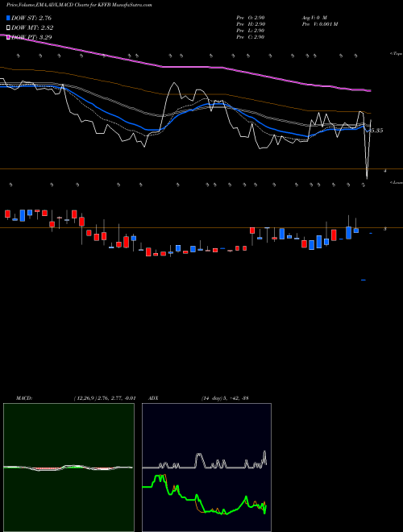
Task: Select the 'DOW MT: 2.82' legend label
Action: 32,28
